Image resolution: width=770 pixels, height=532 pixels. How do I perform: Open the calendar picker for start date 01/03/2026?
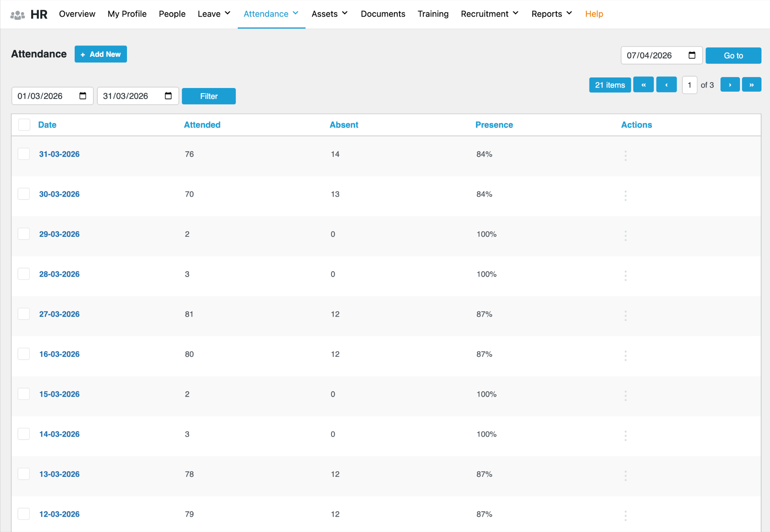pyautogui.click(x=83, y=96)
